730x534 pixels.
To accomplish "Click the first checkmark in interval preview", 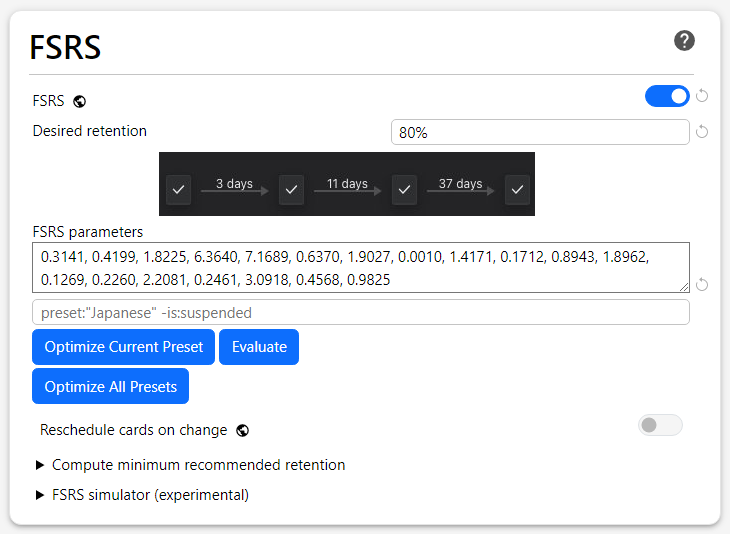I will [178, 189].
